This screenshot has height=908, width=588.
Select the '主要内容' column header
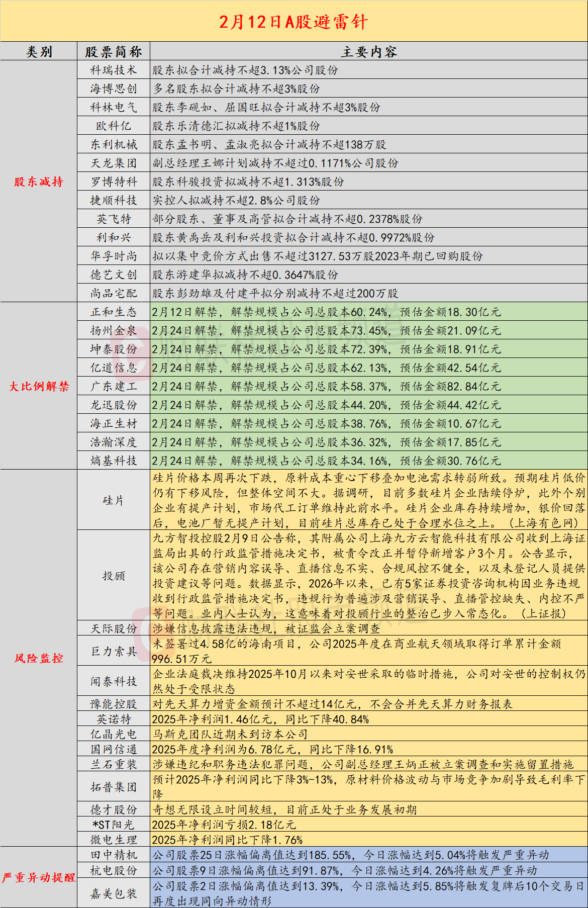click(x=369, y=52)
